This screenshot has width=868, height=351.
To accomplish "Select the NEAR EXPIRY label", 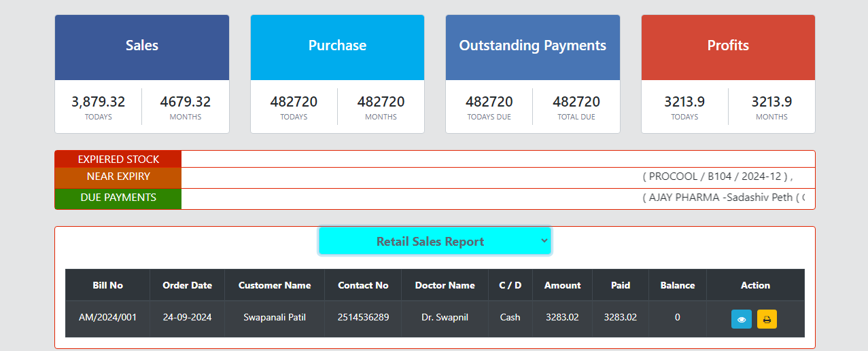I will coord(118,177).
